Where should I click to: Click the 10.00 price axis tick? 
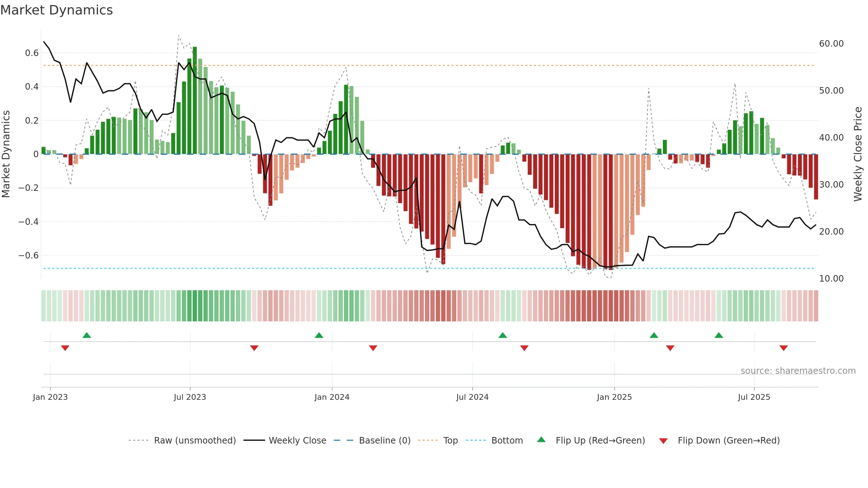(831, 278)
